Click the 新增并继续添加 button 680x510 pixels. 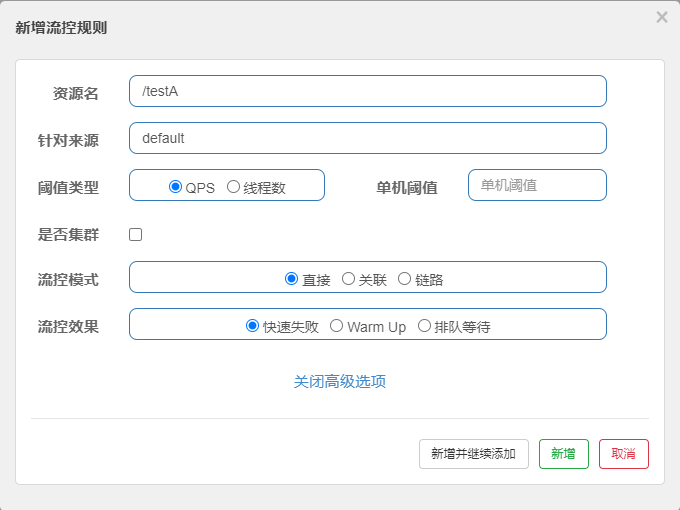[x=474, y=454]
